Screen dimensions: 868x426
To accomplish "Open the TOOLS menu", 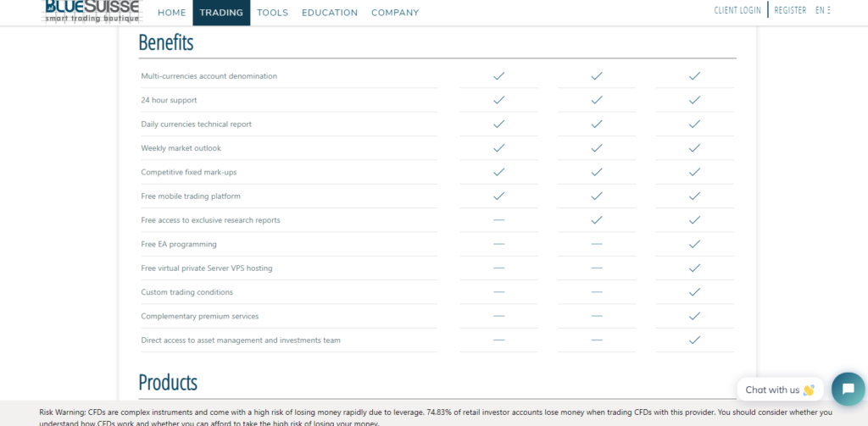I will coord(272,13).
